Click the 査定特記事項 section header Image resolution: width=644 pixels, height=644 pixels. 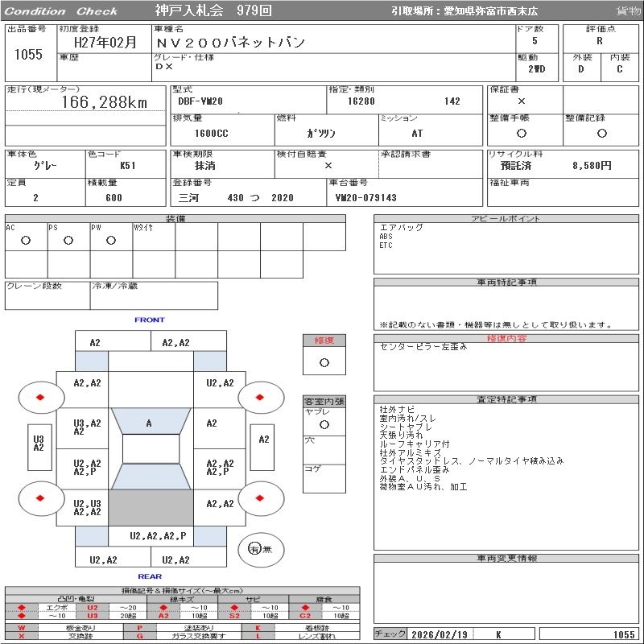[x=506, y=399]
